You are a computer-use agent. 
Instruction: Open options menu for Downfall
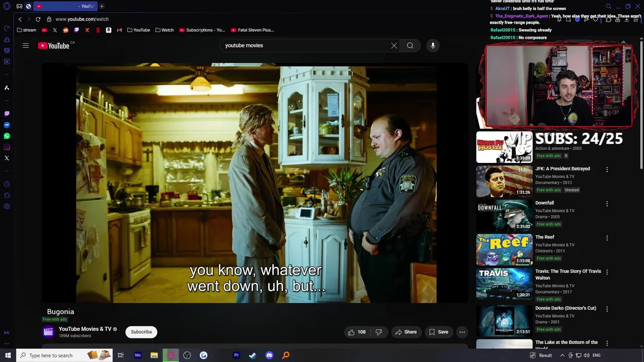[607, 204]
